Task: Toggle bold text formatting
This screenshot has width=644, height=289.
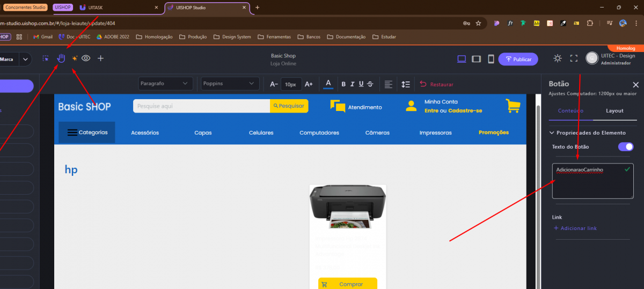Action: point(344,84)
